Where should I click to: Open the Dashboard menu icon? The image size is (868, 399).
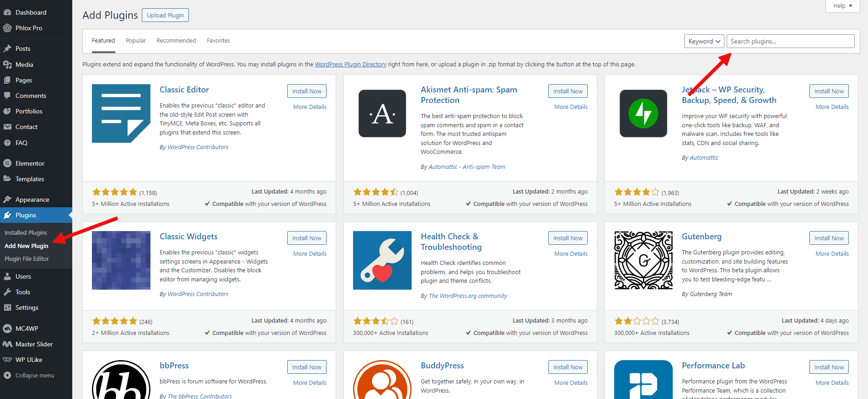point(7,12)
